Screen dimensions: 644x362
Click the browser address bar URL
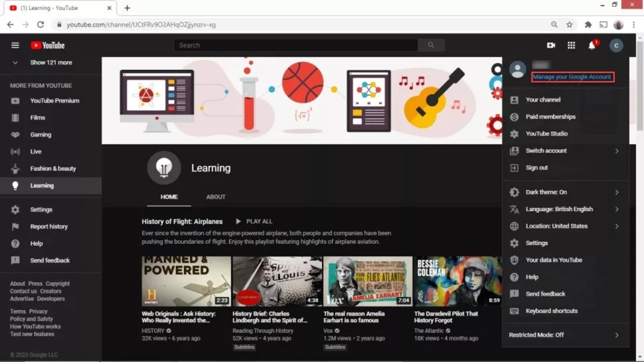click(141, 24)
